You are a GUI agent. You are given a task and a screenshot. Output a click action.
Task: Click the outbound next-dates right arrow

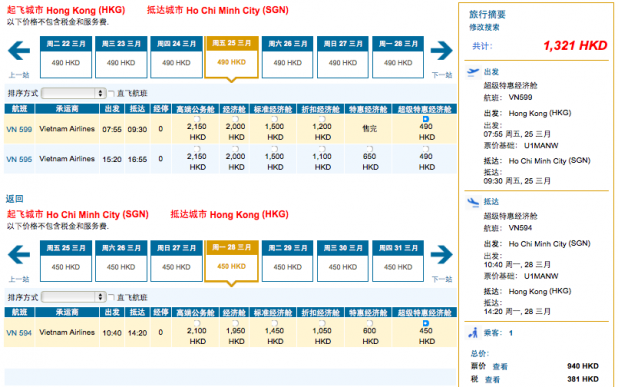[441, 51]
